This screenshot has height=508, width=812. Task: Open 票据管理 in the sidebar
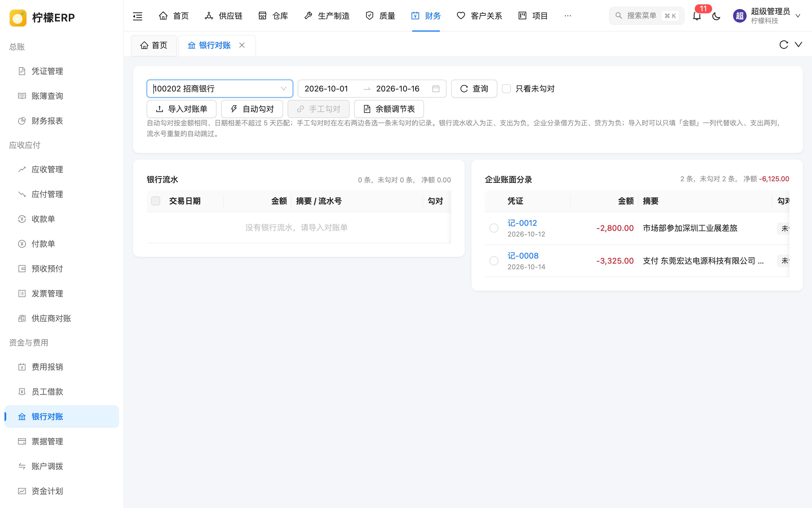pos(62,441)
